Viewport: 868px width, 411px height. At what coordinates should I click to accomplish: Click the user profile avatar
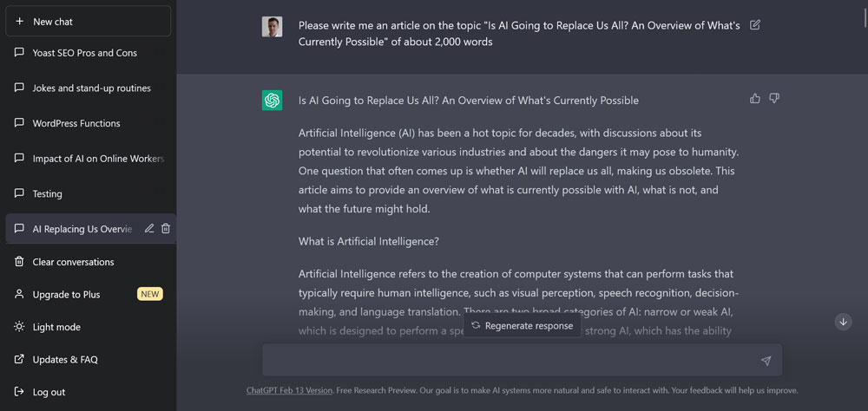tap(273, 26)
